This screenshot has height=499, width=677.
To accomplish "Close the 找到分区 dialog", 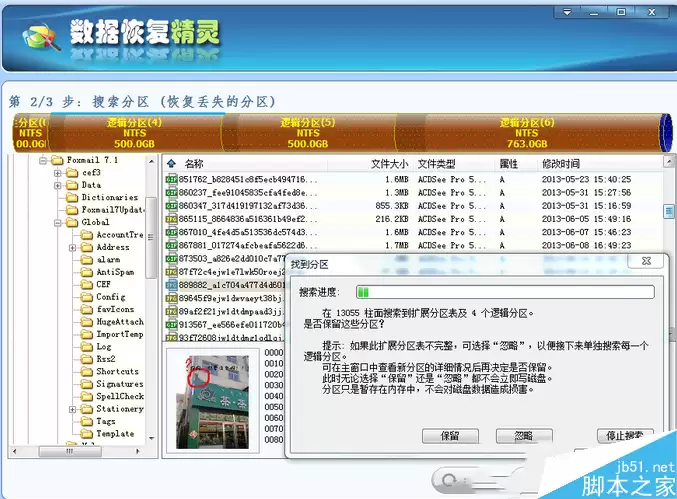I will click(646, 261).
